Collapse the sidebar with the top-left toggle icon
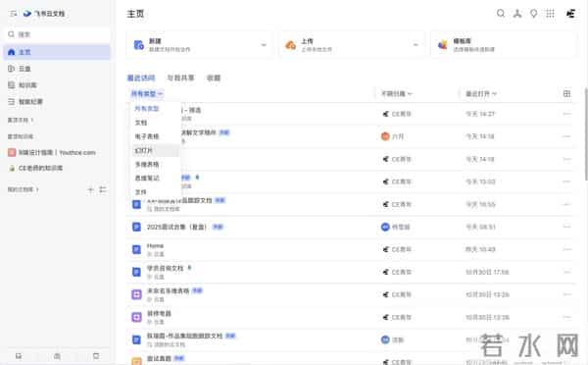 pos(13,14)
